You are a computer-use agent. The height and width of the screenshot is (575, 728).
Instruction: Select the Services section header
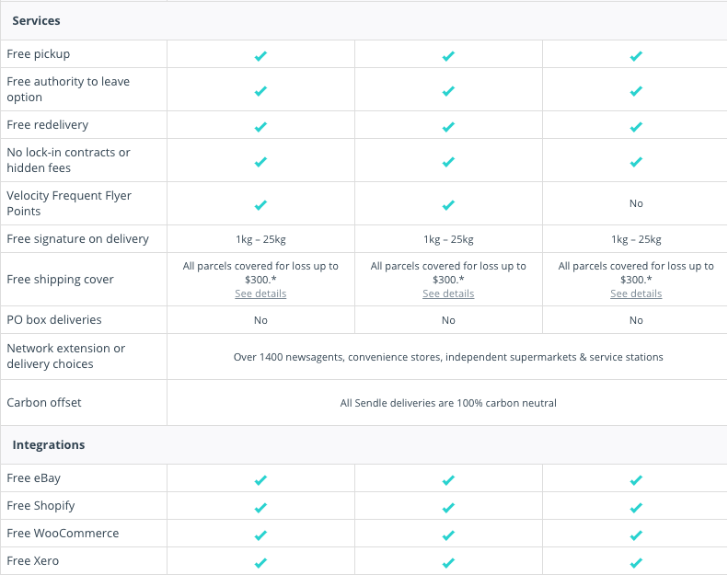pyautogui.click(x=36, y=21)
